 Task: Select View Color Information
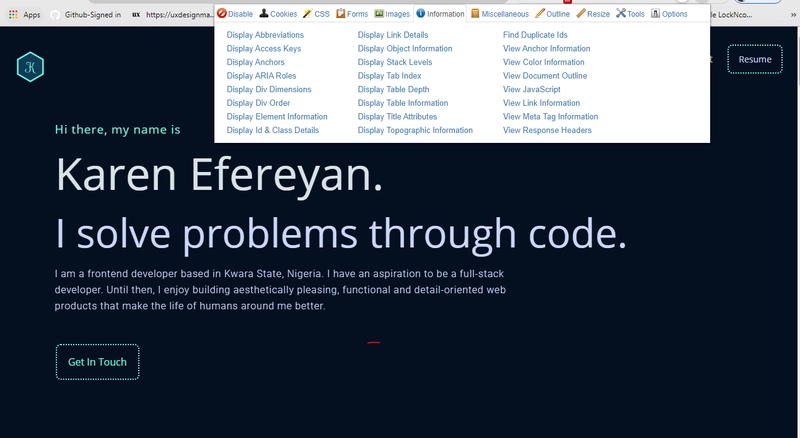coord(543,62)
